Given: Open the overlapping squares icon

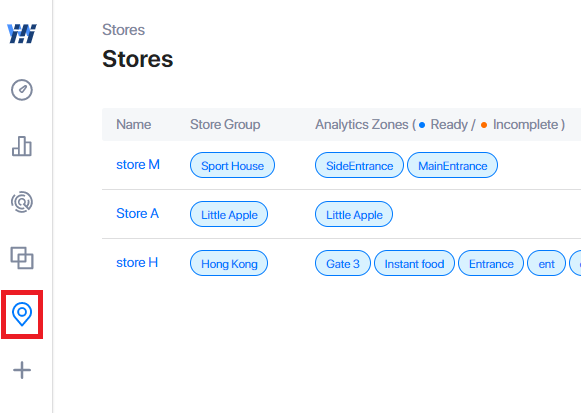Looking at the screenshot, I should 22,258.
